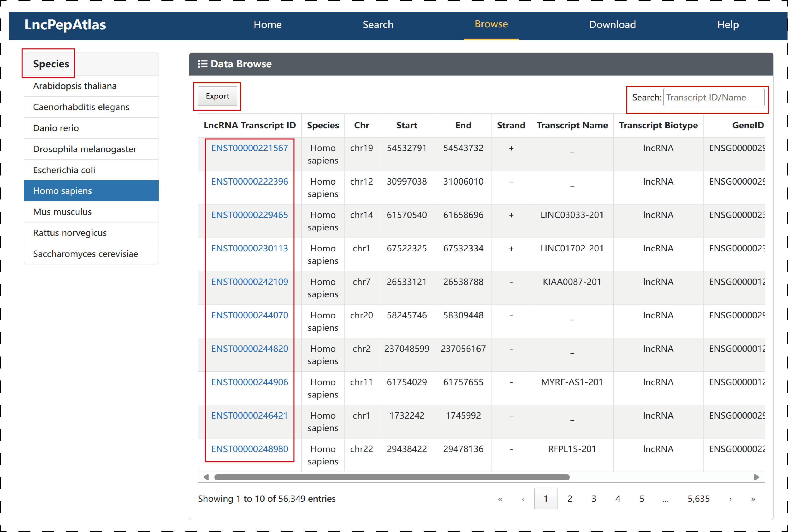
Task: Click the Species column header
Action: tap(323, 125)
